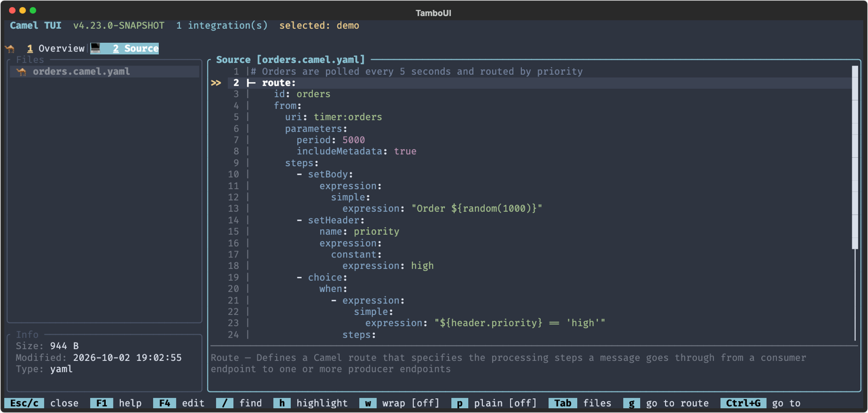Click 'parameters:' on line 6
868x413 pixels.
coord(316,129)
